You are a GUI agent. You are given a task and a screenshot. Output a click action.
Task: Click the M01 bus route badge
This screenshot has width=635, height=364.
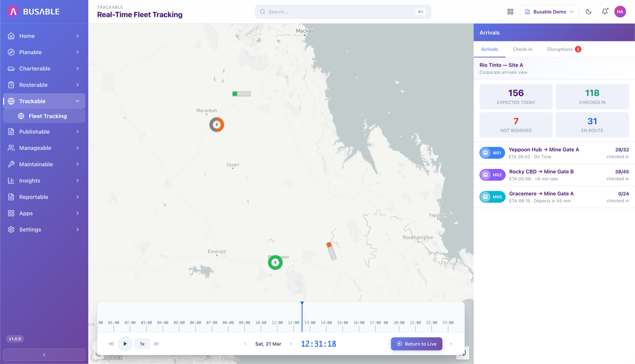pos(492,153)
